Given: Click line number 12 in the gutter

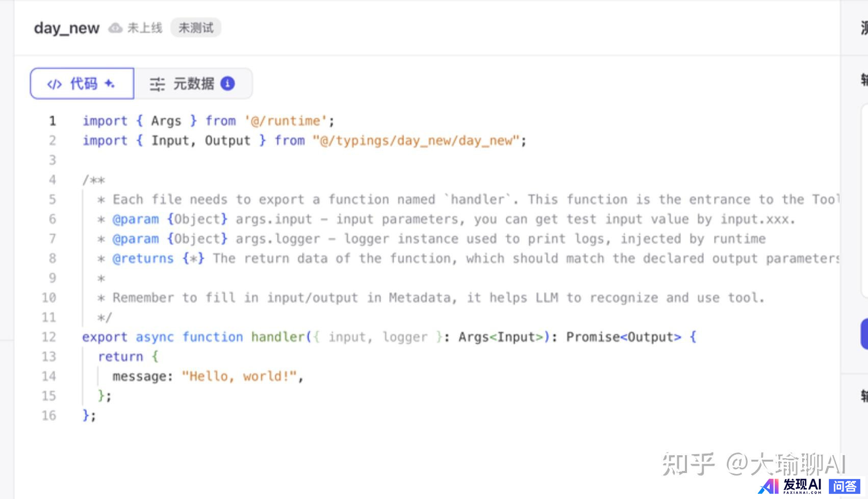Looking at the screenshot, I should tap(49, 337).
